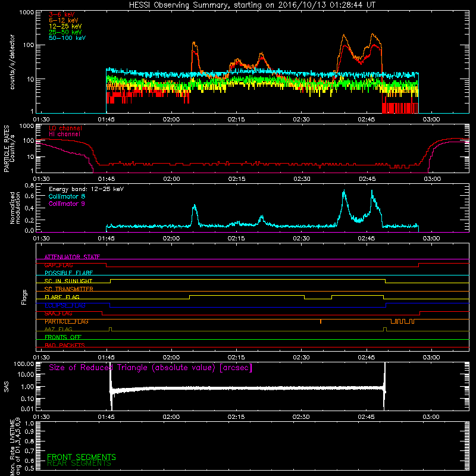
Task: Click the 25-50 keV legend entry
Action: point(65,32)
